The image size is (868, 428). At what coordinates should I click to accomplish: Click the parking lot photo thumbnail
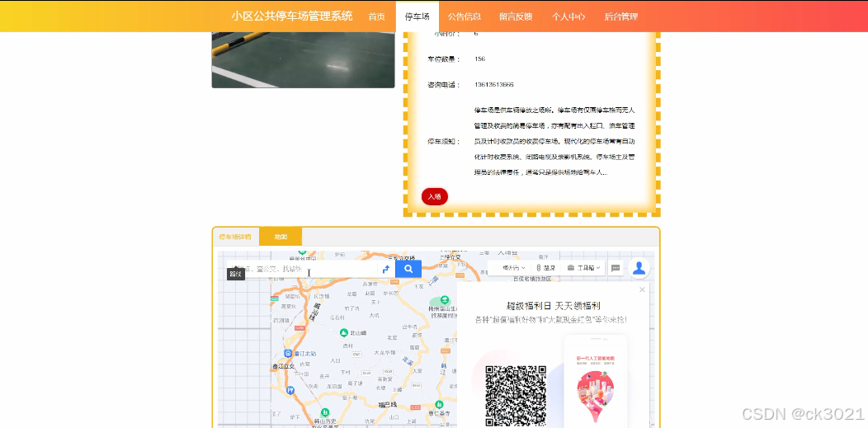(303, 59)
